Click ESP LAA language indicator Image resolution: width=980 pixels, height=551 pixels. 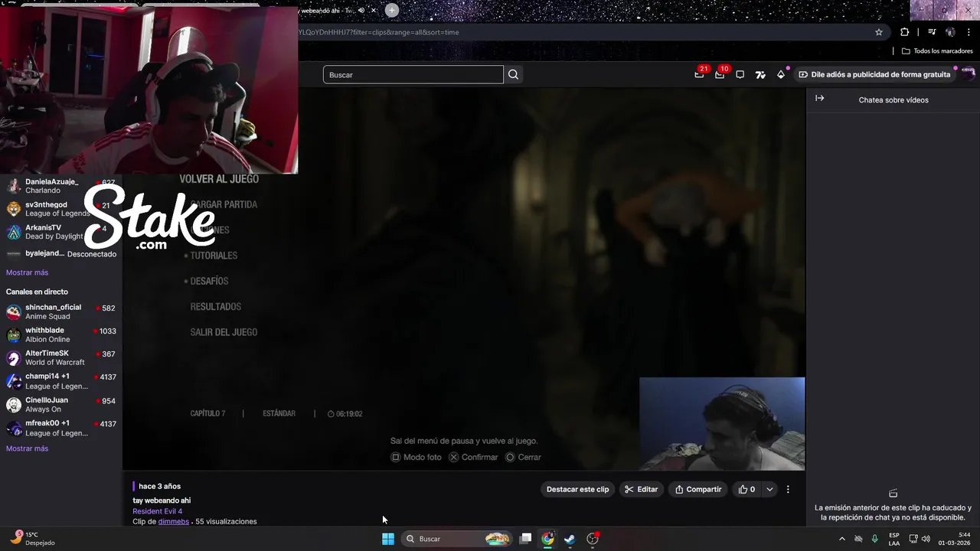coord(894,539)
